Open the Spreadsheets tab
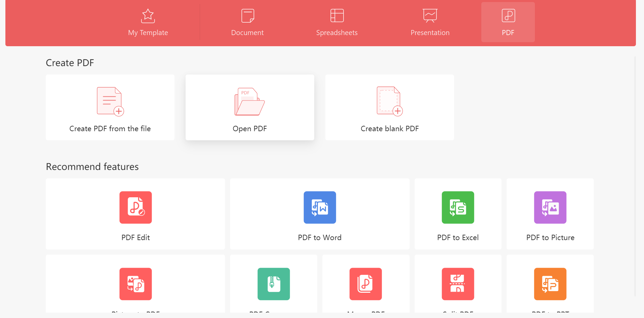 (337, 22)
